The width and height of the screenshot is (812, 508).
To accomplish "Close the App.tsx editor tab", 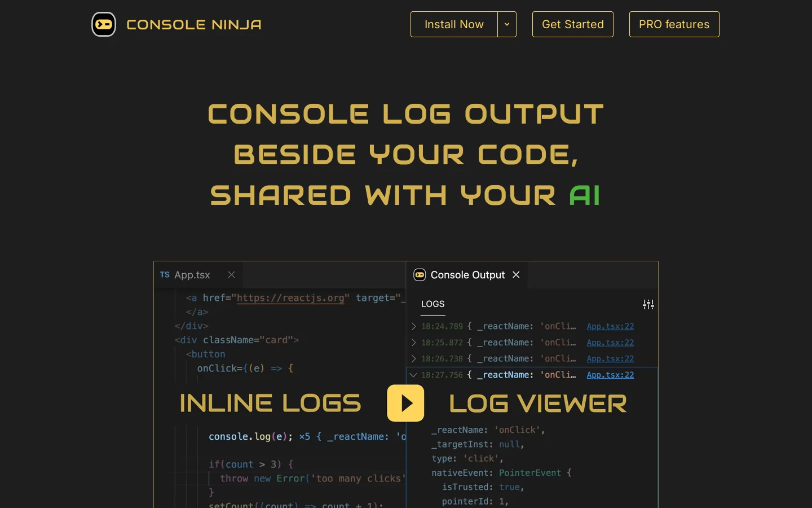I will tap(231, 275).
